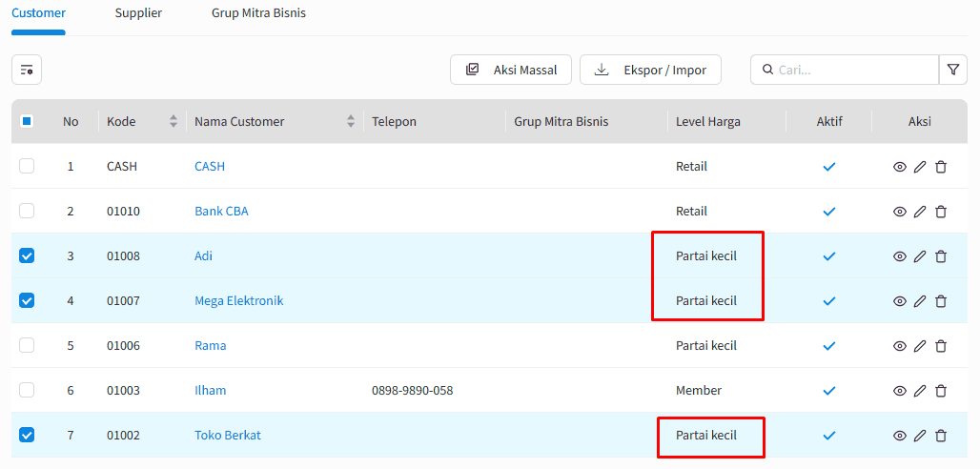Delete the Rama customer row
The height and width of the screenshot is (469, 980).
(x=941, y=346)
